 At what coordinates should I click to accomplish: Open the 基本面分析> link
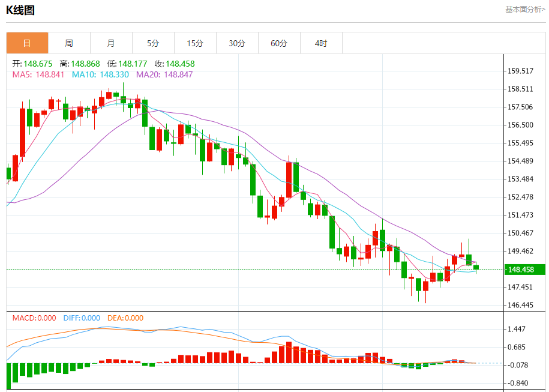[x=525, y=10]
